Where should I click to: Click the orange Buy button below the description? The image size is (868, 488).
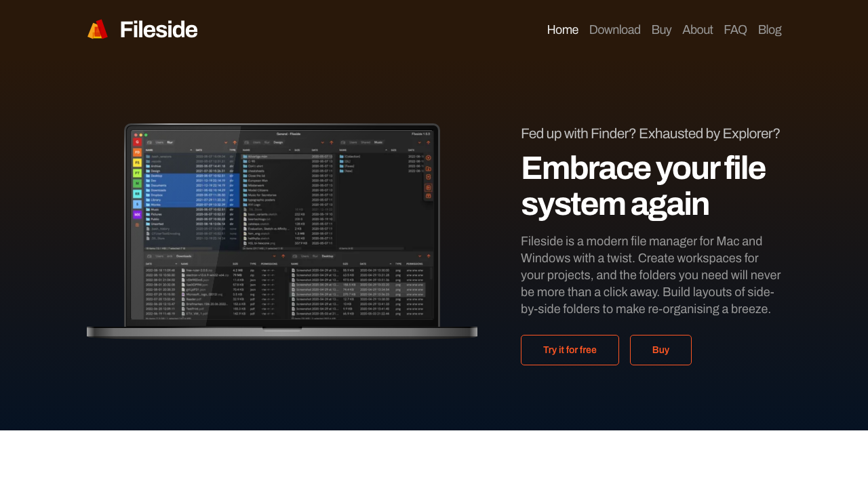pyautogui.click(x=660, y=350)
